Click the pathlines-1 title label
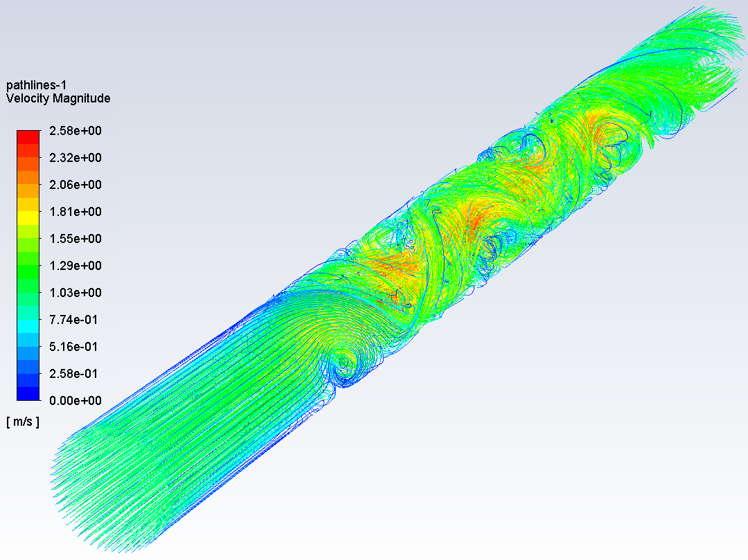 click(36, 85)
